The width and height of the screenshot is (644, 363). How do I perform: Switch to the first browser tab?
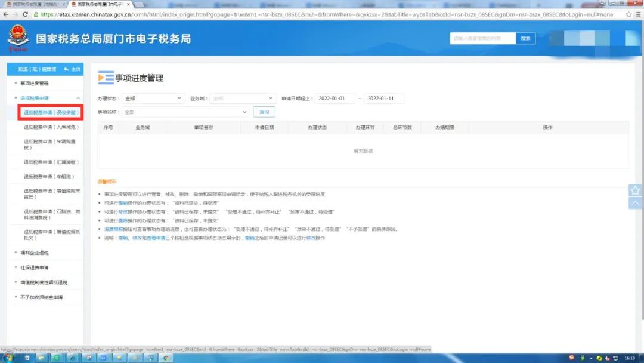pos(35,4)
